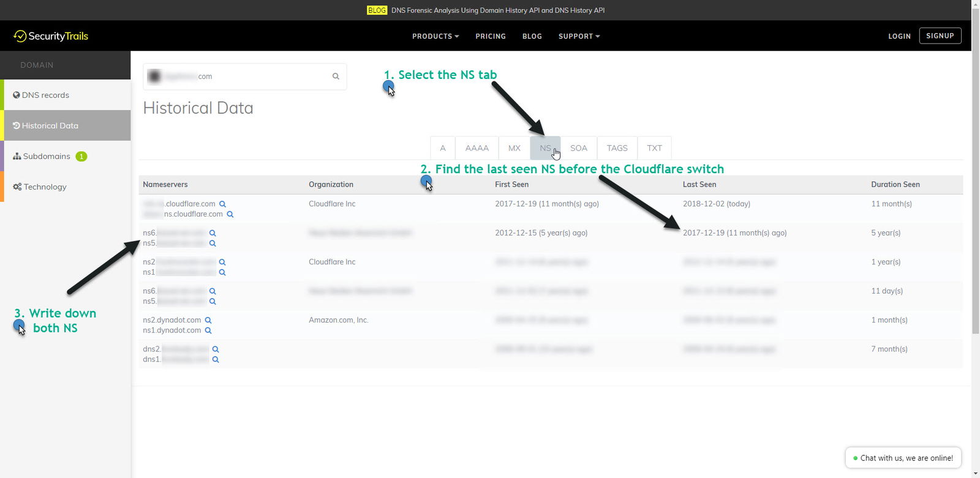Viewport: 980px width, 478px height.
Task: Select Historical Data in the sidebar
Action: [66, 125]
